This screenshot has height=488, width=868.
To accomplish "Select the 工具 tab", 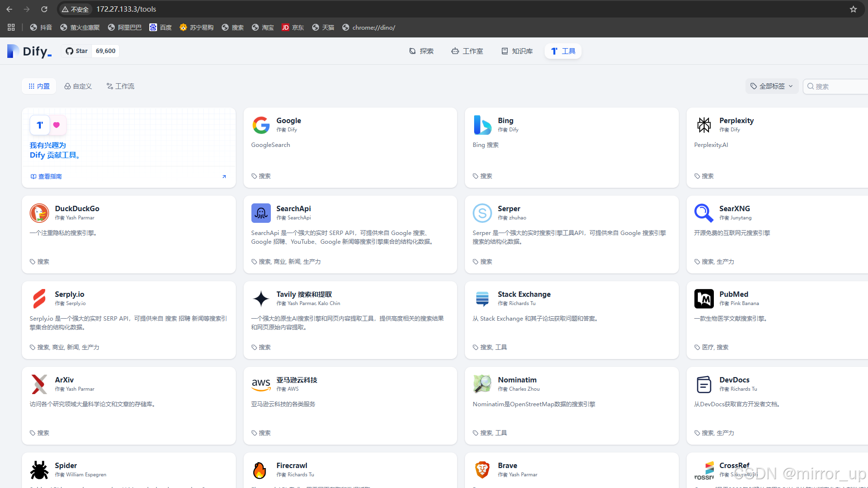I will [x=563, y=51].
